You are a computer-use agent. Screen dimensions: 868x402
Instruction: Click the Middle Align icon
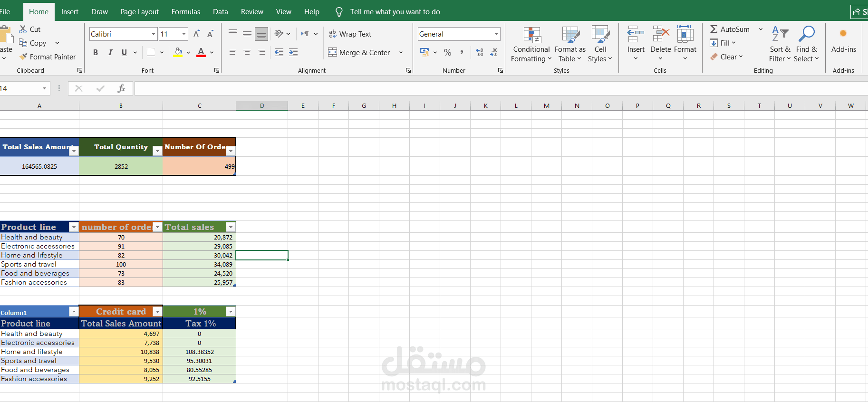pos(247,34)
